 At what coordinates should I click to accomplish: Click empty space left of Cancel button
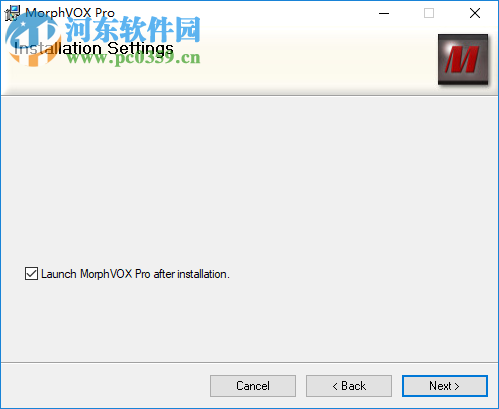105,386
